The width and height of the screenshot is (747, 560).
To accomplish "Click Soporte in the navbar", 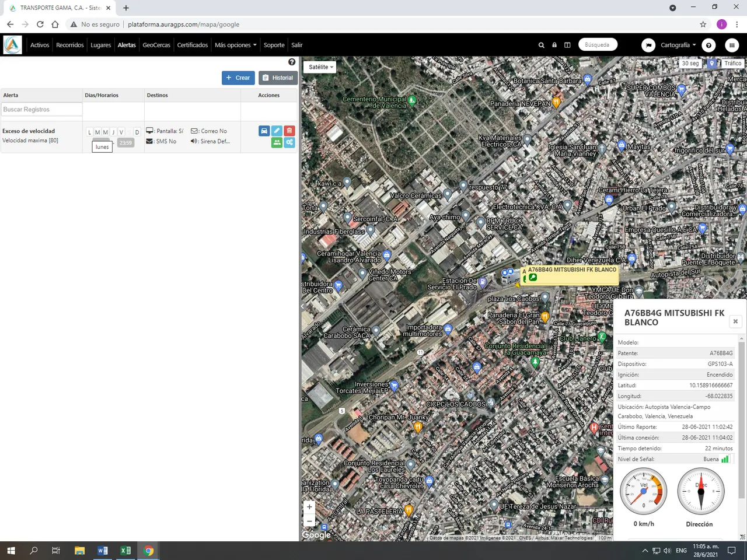I will 274,45.
